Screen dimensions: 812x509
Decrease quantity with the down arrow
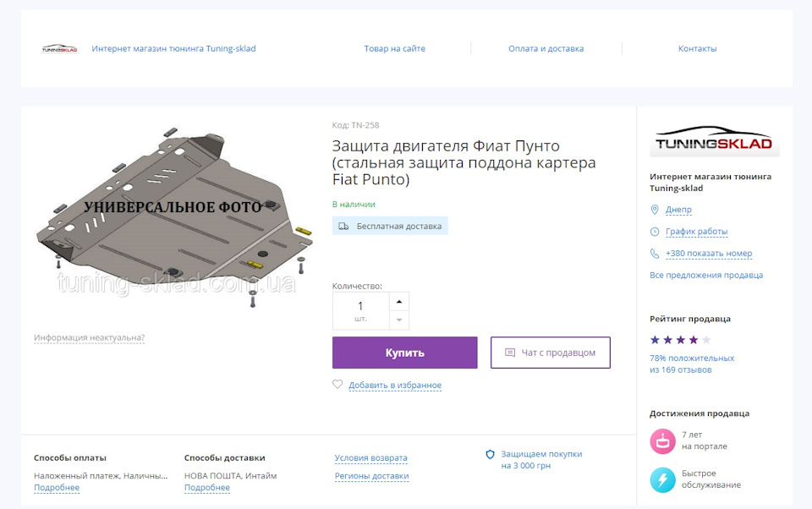[398, 320]
